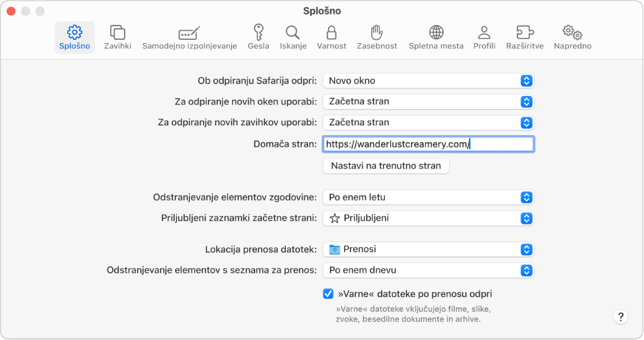
Task: Click the Domača stran URL field
Action: pyautogui.click(x=428, y=144)
